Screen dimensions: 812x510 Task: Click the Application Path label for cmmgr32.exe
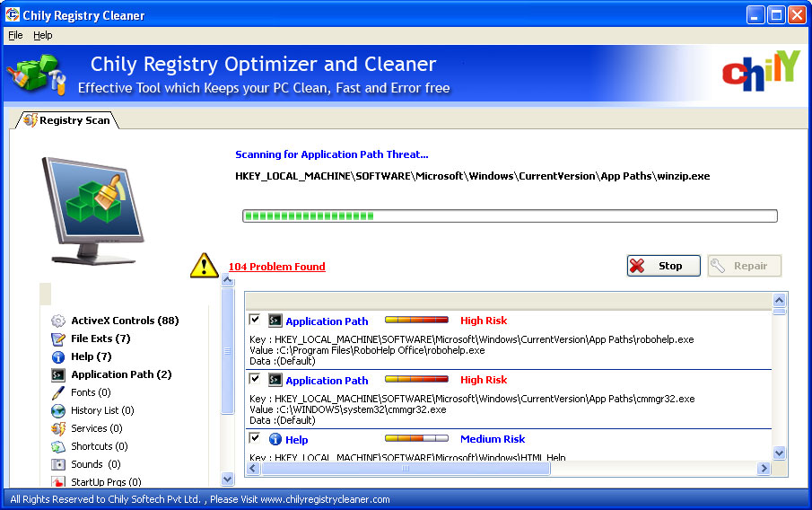tap(327, 381)
